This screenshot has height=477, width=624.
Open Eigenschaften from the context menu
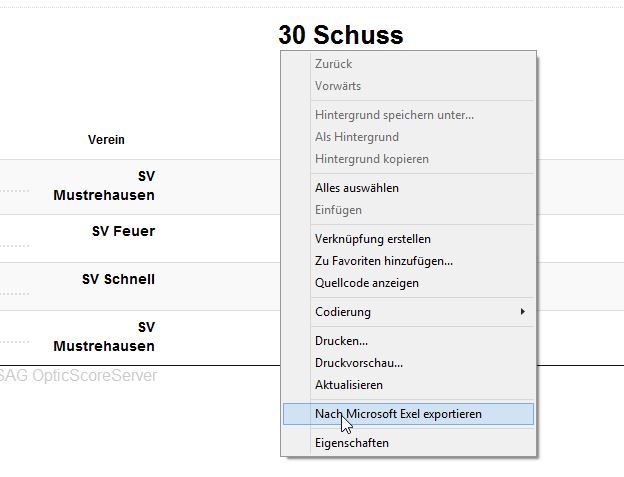coord(351,443)
